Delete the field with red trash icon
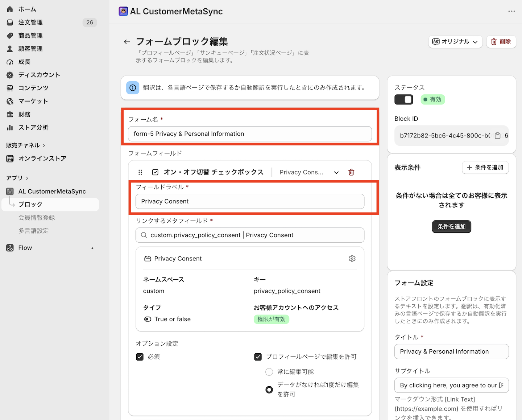This screenshot has width=522, height=420. click(x=351, y=172)
